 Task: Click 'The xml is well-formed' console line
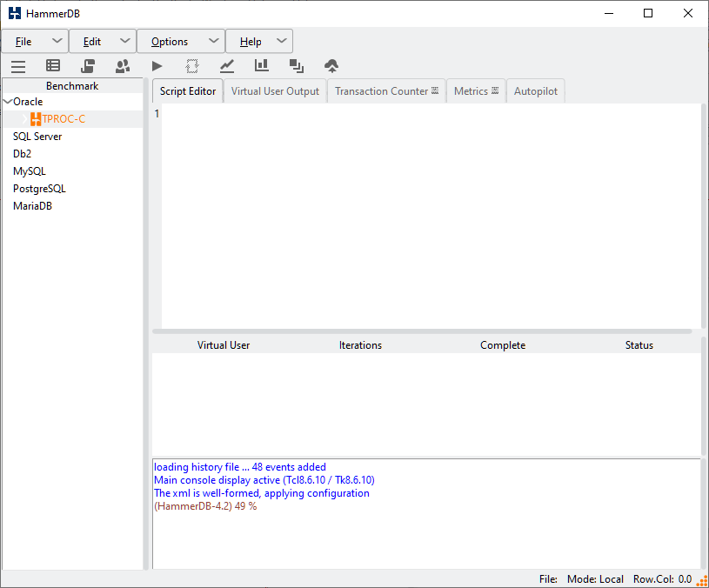[261, 493]
